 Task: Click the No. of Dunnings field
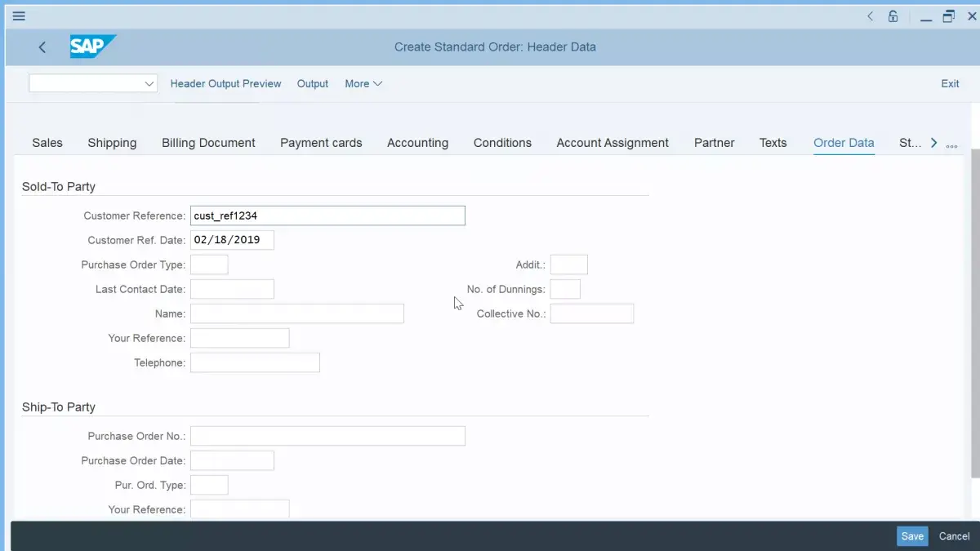565,289
